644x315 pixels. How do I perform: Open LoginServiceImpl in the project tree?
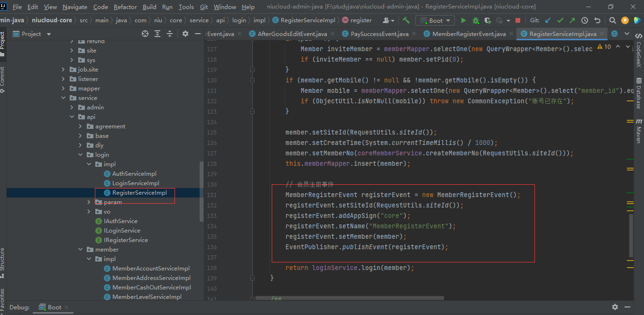tap(136, 183)
